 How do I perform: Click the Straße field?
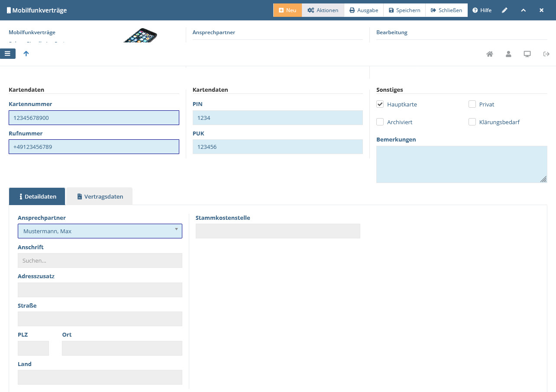click(x=100, y=319)
